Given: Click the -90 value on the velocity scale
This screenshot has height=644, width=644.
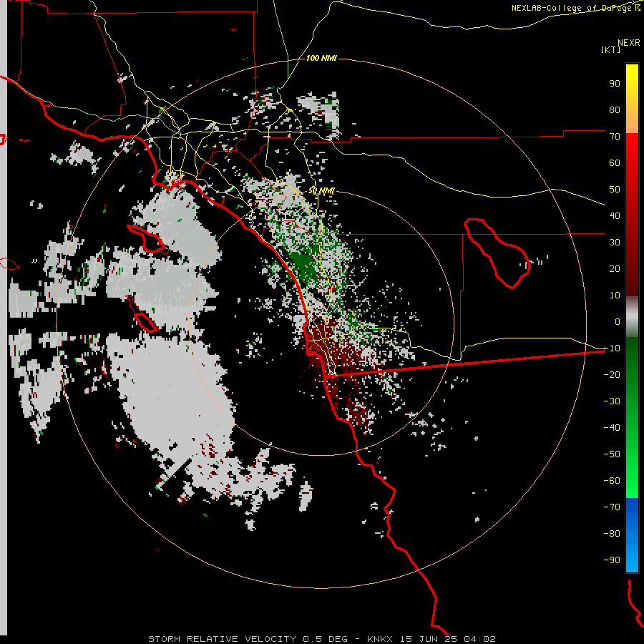Looking at the screenshot, I should (x=612, y=560).
